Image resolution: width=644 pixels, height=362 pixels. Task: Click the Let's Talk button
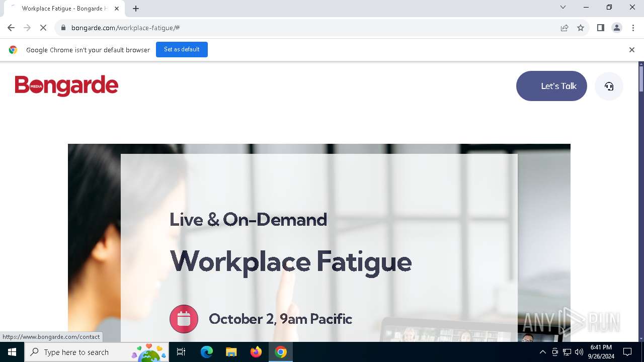point(551,86)
